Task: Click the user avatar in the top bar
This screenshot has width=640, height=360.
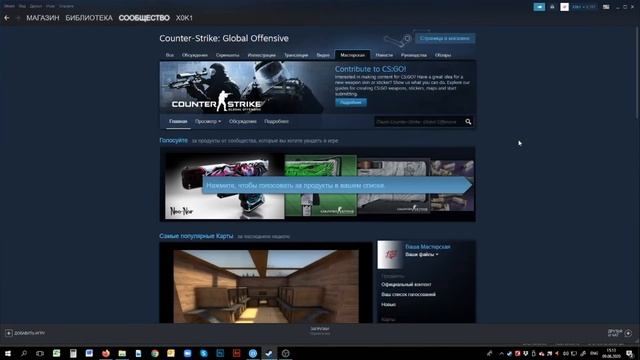Action: click(564, 7)
